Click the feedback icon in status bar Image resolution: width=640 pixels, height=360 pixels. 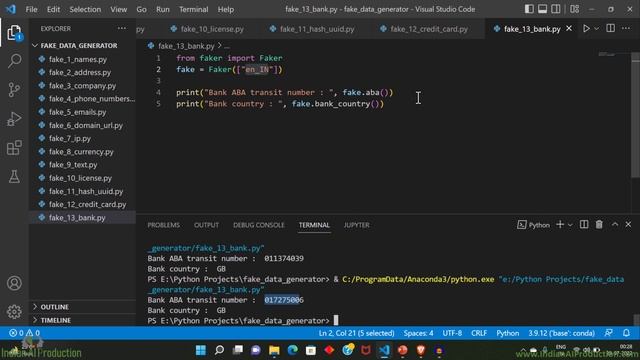pyautogui.click(x=609, y=333)
